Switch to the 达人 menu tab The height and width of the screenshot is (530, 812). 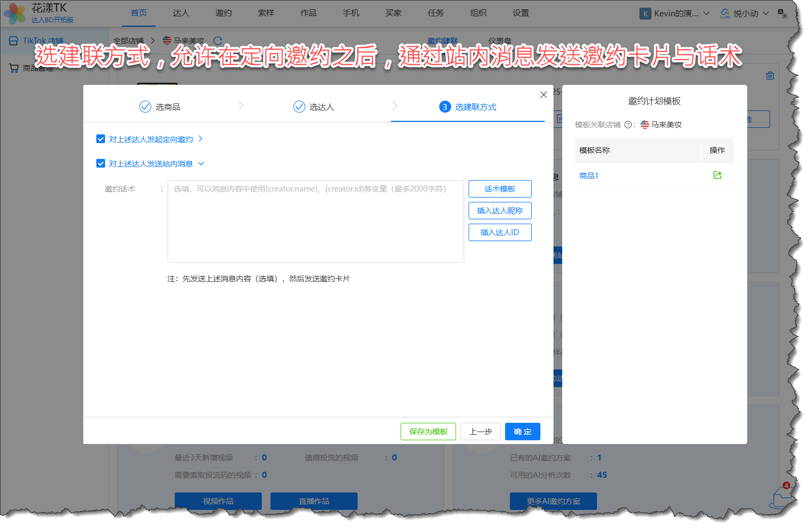(x=181, y=13)
